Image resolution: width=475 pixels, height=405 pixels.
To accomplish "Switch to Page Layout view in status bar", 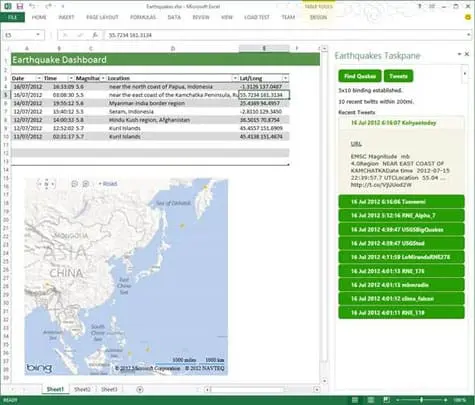I will coord(371,400).
